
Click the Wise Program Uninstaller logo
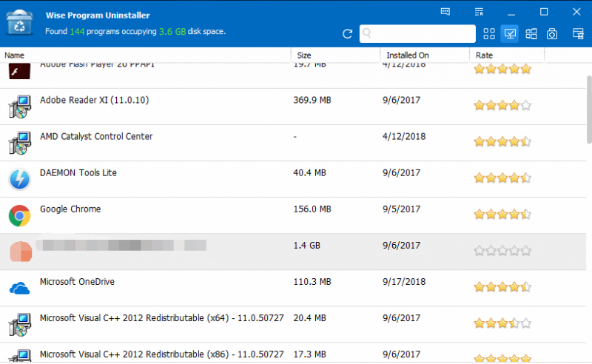(x=20, y=23)
